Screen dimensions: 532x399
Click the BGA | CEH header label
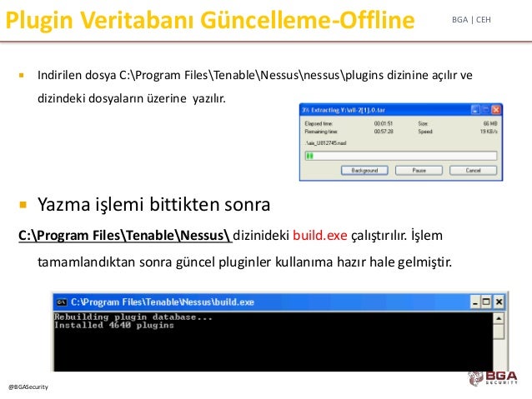point(471,20)
